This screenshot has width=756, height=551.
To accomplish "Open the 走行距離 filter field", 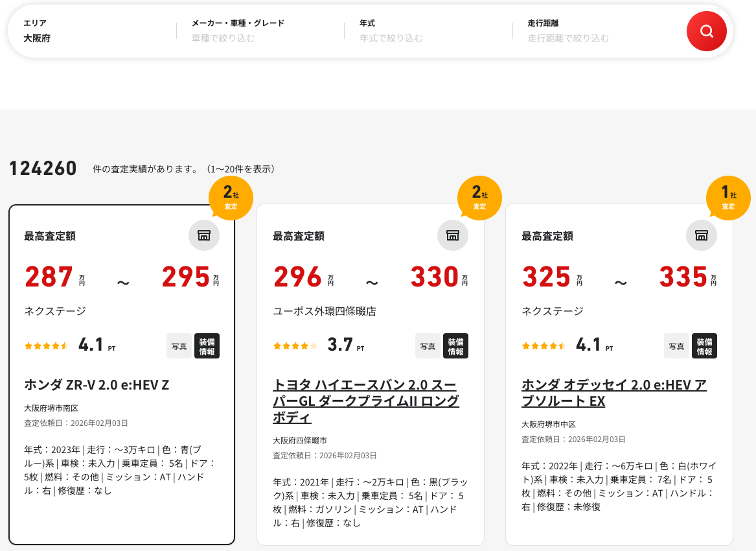I will pos(596,31).
